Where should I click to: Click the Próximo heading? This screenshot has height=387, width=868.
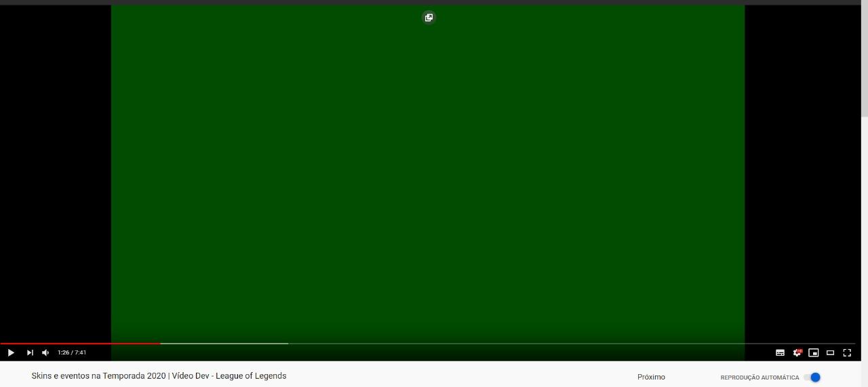pyautogui.click(x=651, y=378)
